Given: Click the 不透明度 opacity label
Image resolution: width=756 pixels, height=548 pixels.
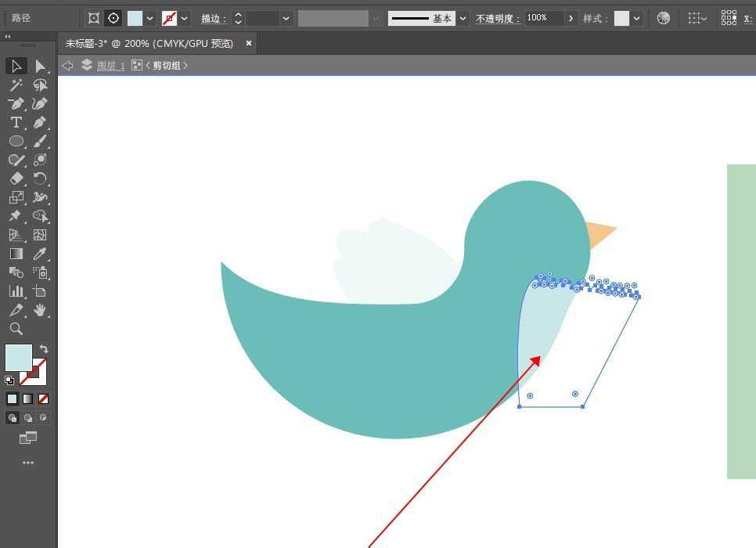Looking at the screenshot, I should [498, 18].
